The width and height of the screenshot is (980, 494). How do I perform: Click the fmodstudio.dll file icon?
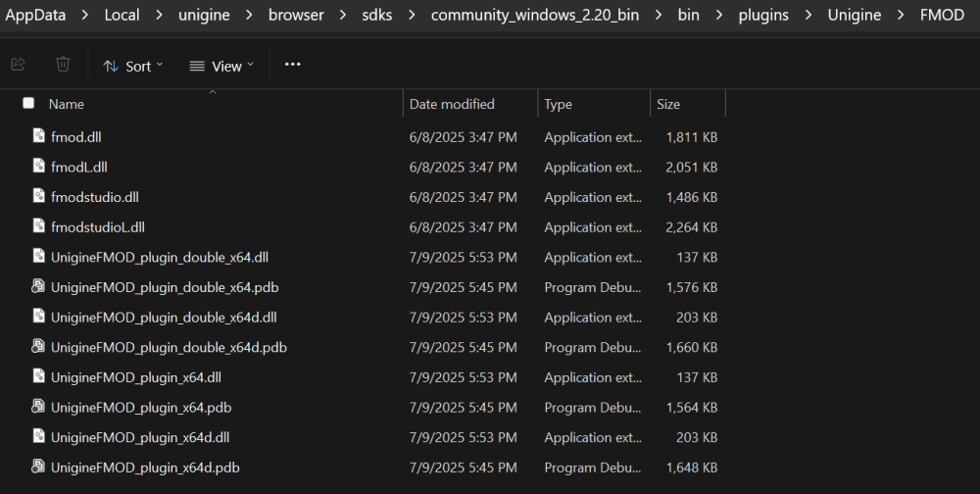[x=39, y=196]
